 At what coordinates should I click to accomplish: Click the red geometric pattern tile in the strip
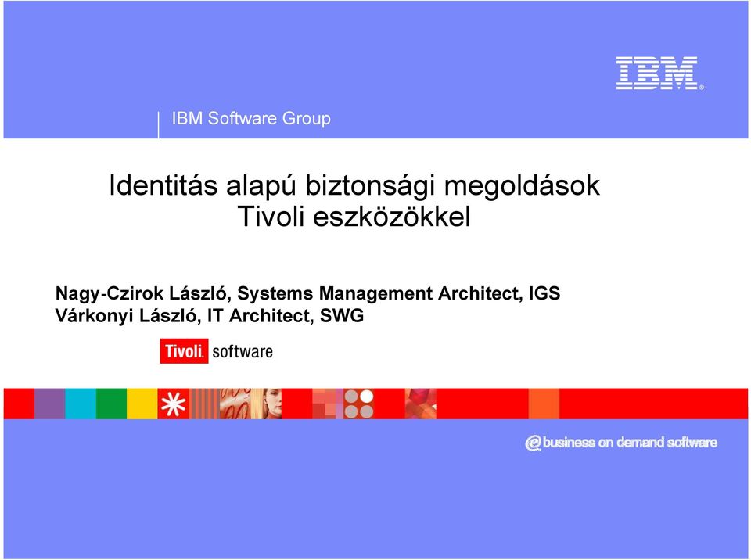(x=421, y=404)
